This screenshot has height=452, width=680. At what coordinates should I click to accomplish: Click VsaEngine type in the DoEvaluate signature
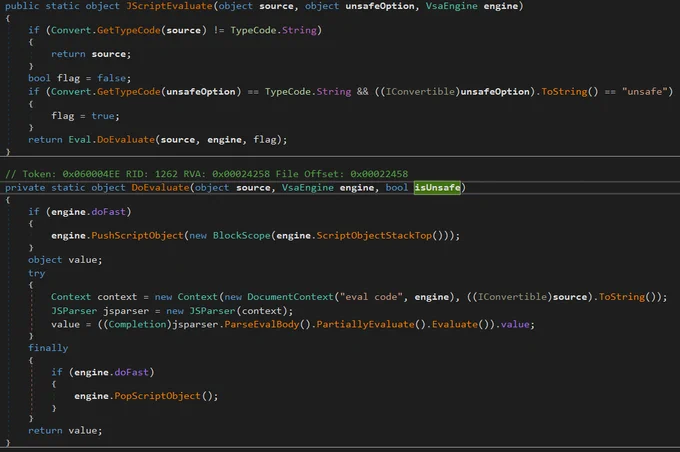pyautogui.click(x=307, y=188)
